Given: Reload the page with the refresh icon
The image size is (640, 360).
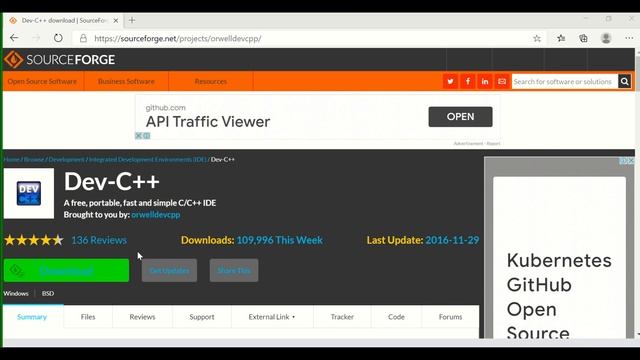Looking at the screenshot, I should coord(58,38).
